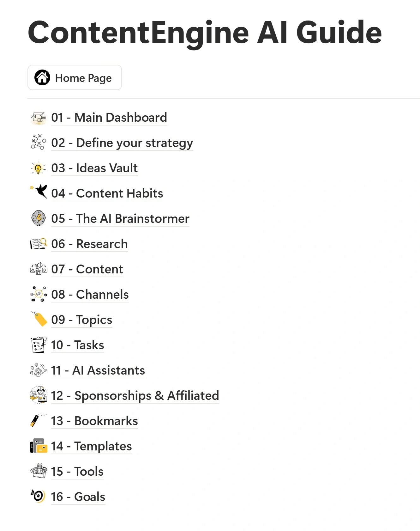Click the pen icon beside Bookmarks
420x531 pixels.
[38, 421]
